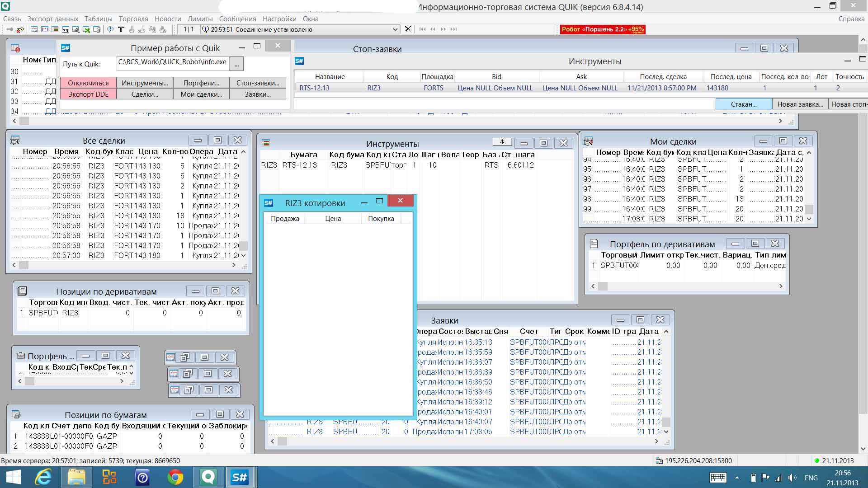This screenshot has width=868, height=488.
Task: Click the server address 195.226.204.208:15300 in status bar
Action: (698, 461)
